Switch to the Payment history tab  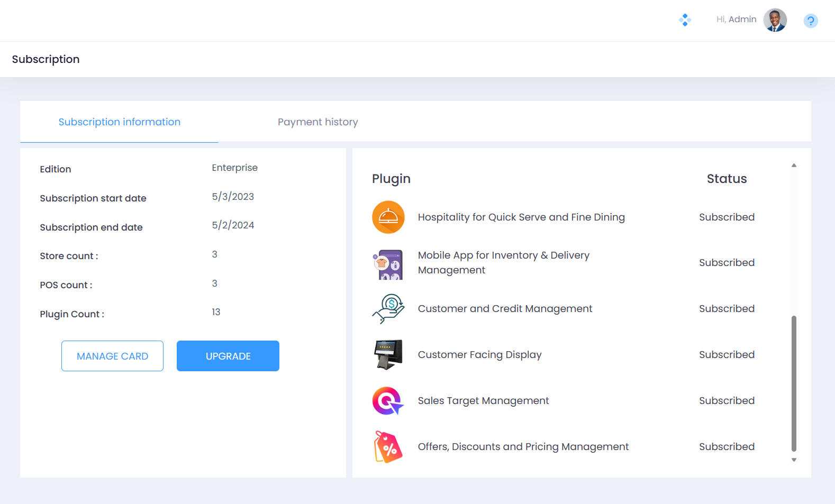[x=317, y=122]
